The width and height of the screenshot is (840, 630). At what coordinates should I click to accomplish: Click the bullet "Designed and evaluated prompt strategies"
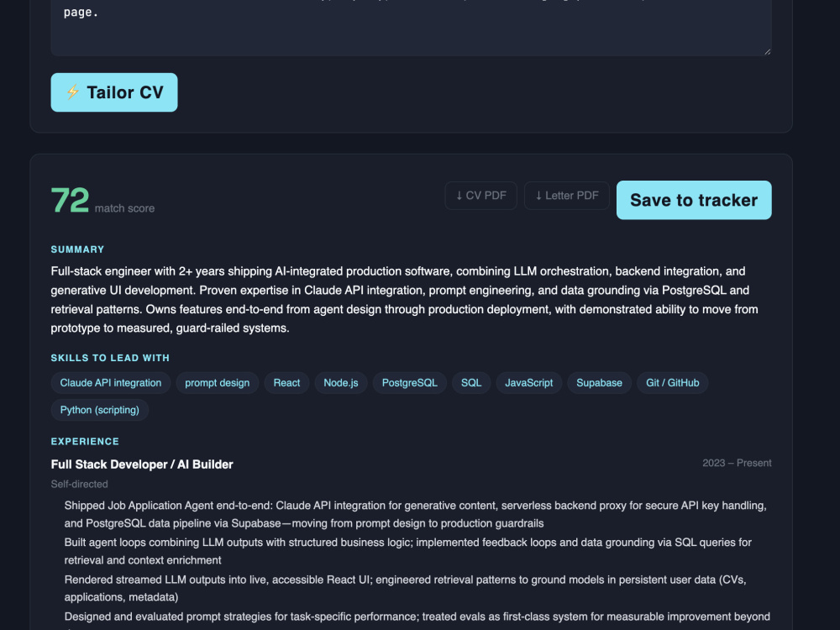(417, 619)
